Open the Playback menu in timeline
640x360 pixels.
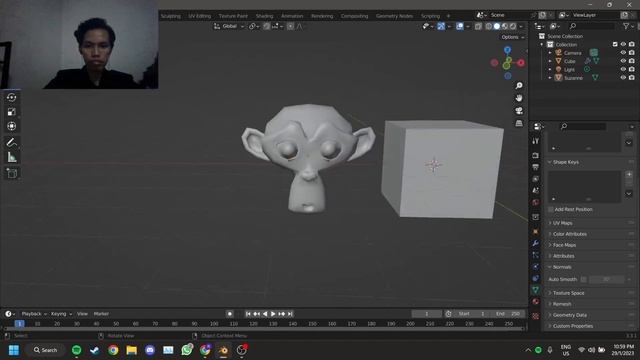[34, 314]
